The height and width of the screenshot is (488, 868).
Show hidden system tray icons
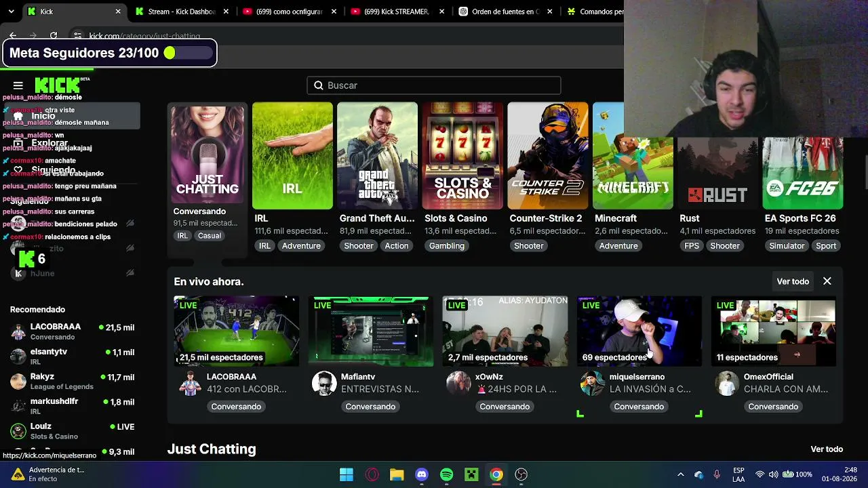(681, 474)
